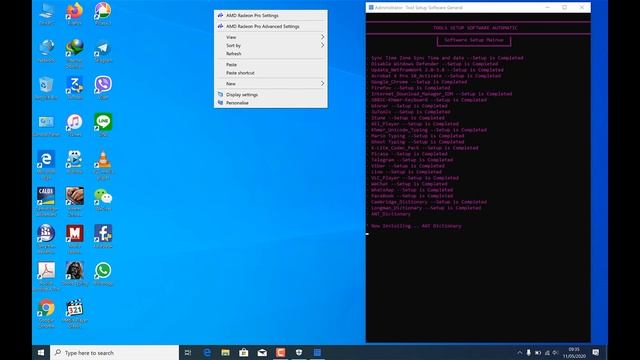Click the microphone tray icon
640x360 pixels.
[529, 353]
